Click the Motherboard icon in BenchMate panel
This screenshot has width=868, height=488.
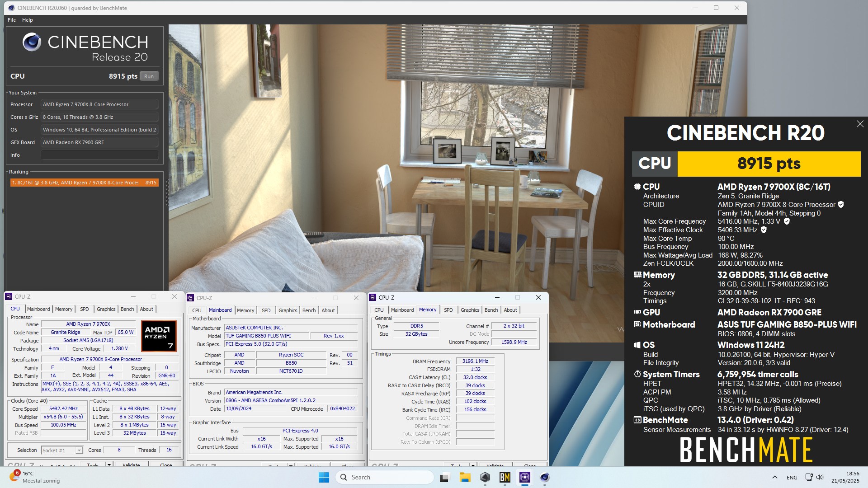637,324
